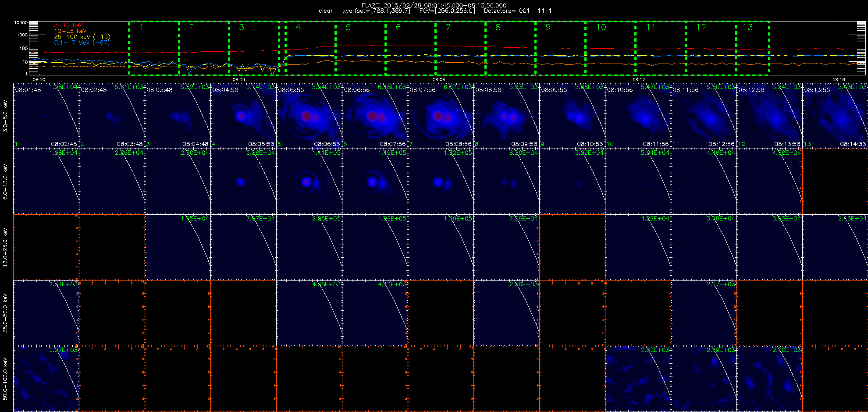
Task: Select the blue '0.1-17 MeV (-67)' legend entry
Action: click(82, 43)
